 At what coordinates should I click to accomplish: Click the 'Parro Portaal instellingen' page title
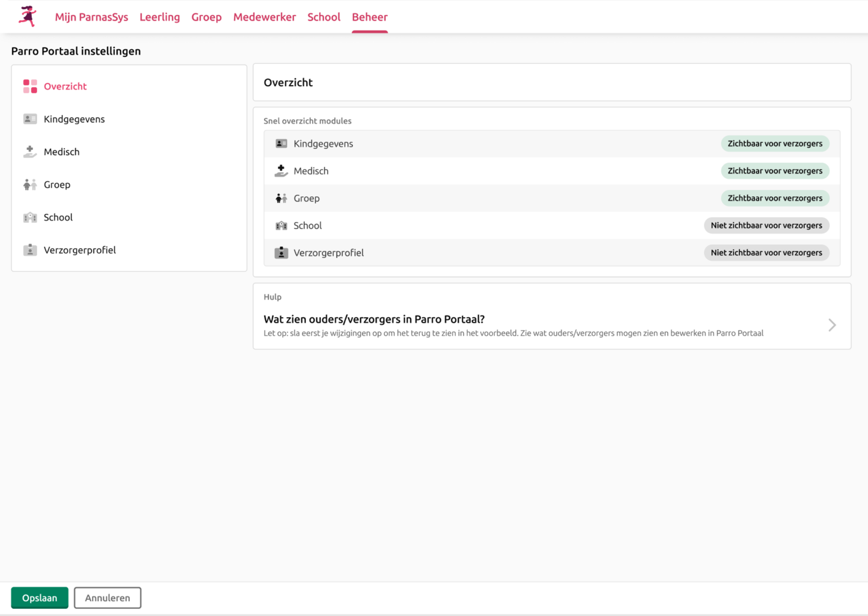pos(76,51)
